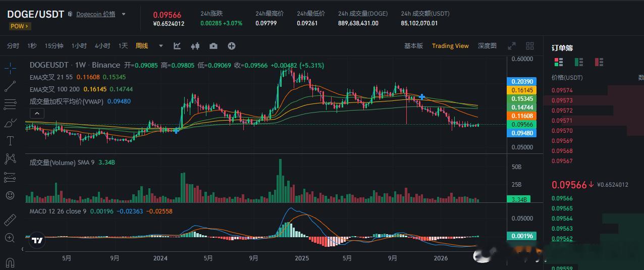The image size is (644, 270).
Task: Click the 0.16145 yellow price label
Action: [x=522, y=90]
